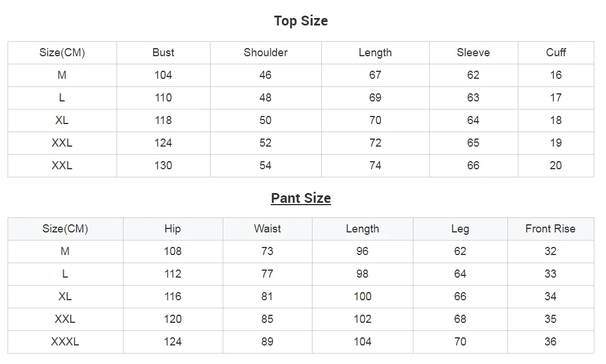Click the Top Size heading
The height and width of the screenshot is (364, 606).
point(300,21)
